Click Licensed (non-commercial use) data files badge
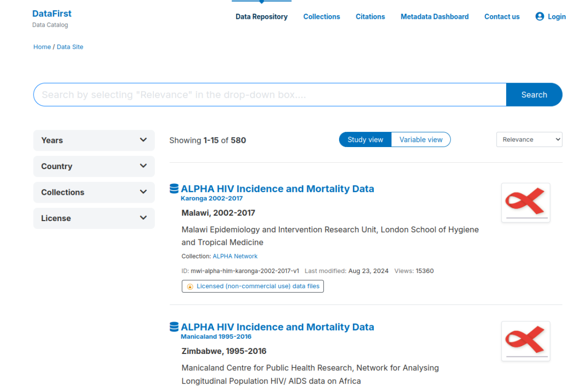 point(253,286)
